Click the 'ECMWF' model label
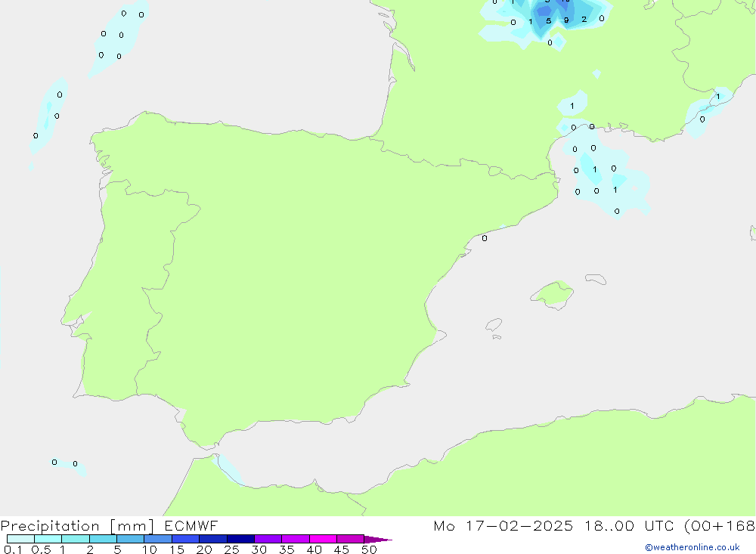Image resolution: width=756 pixels, height=554 pixels. [x=191, y=526]
